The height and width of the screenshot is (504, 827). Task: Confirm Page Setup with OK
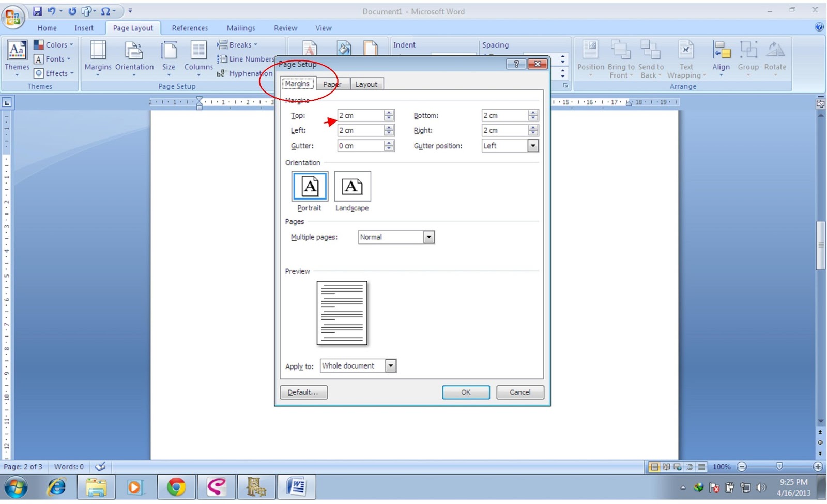466,392
